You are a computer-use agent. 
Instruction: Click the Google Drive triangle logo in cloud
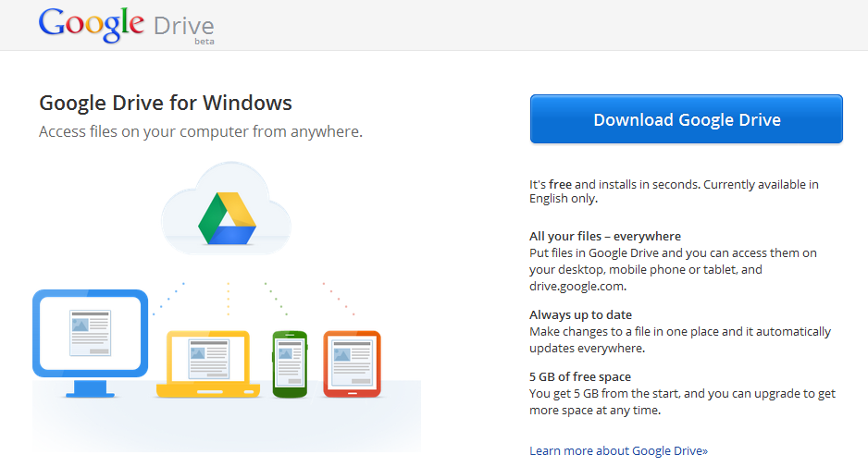227,218
